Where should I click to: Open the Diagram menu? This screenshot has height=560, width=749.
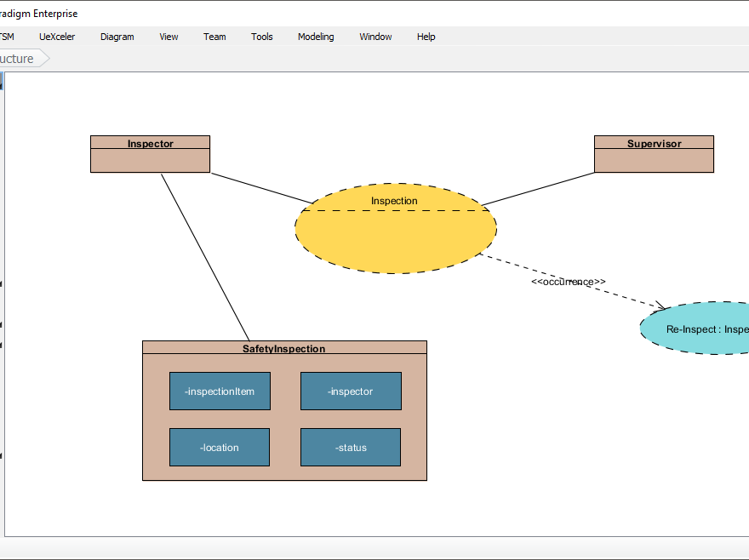point(117,37)
